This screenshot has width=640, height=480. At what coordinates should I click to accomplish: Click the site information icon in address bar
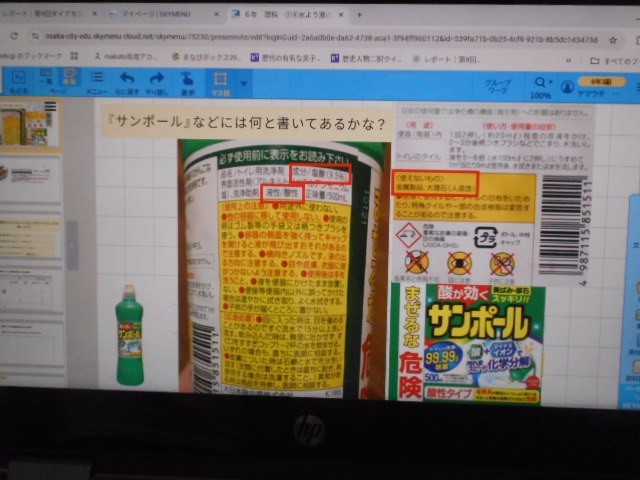coord(36,36)
